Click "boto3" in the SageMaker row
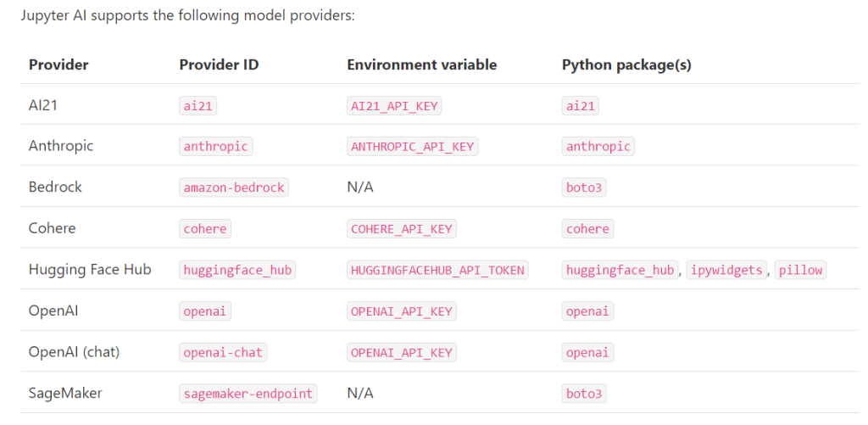This screenshot has width=868, height=425. [584, 394]
